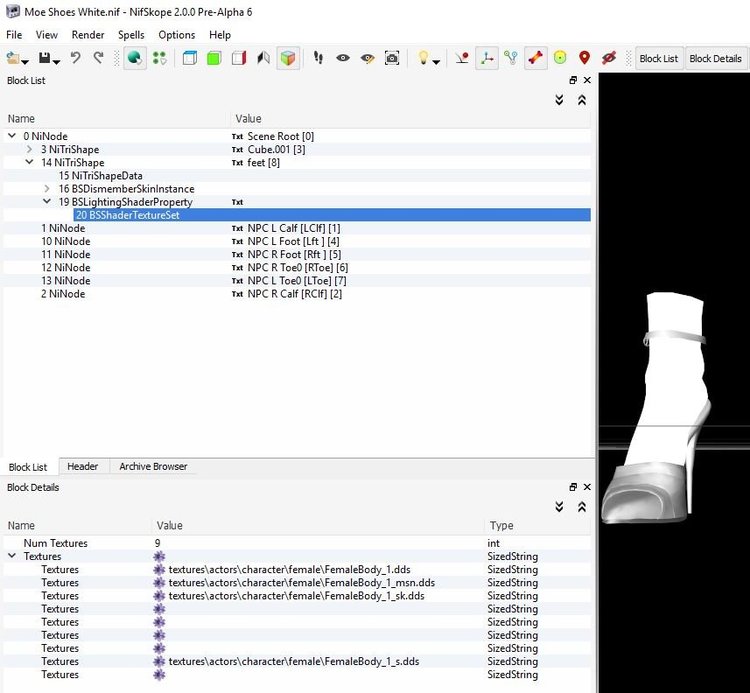Select the blue-topped cube view icon
The height and width of the screenshot is (693, 750).
[190, 58]
